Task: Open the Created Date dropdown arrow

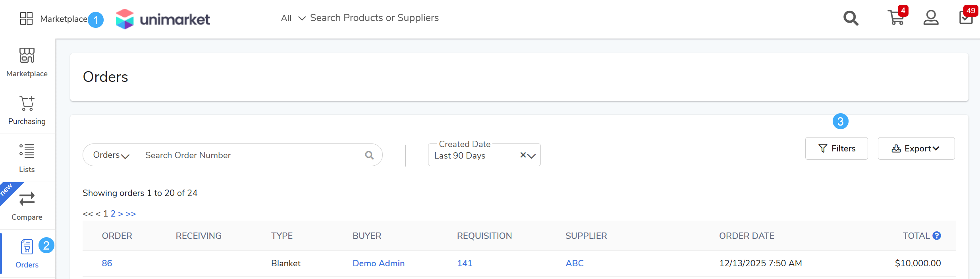Action: point(532,156)
